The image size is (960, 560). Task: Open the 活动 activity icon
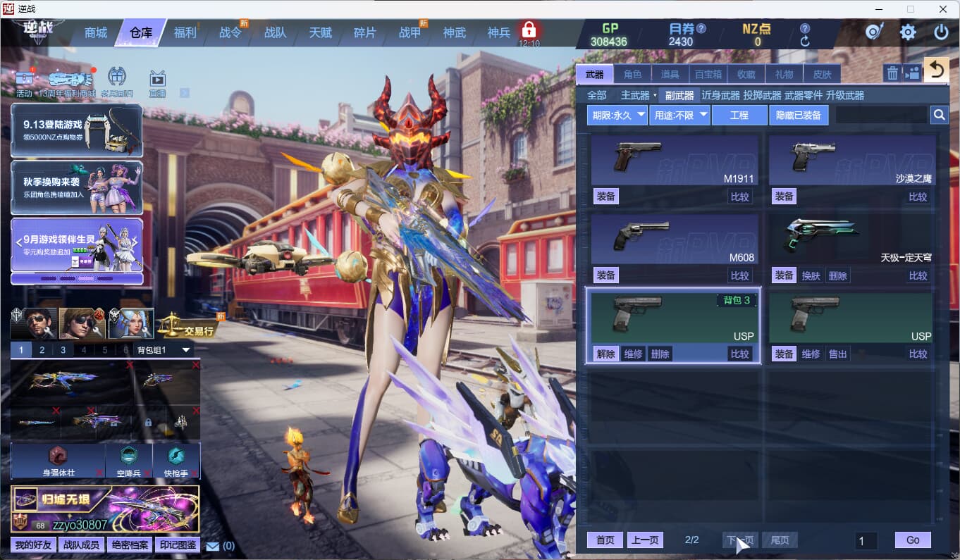(x=25, y=83)
